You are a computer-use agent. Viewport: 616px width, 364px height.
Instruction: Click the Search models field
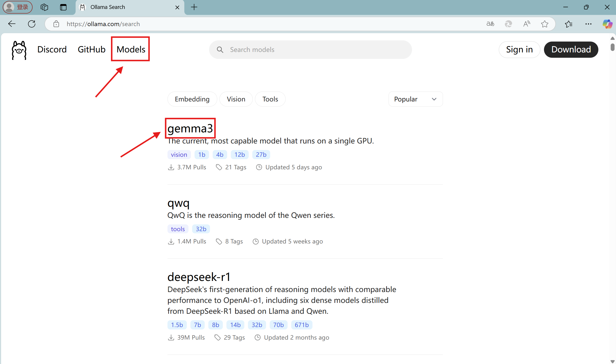(311, 50)
